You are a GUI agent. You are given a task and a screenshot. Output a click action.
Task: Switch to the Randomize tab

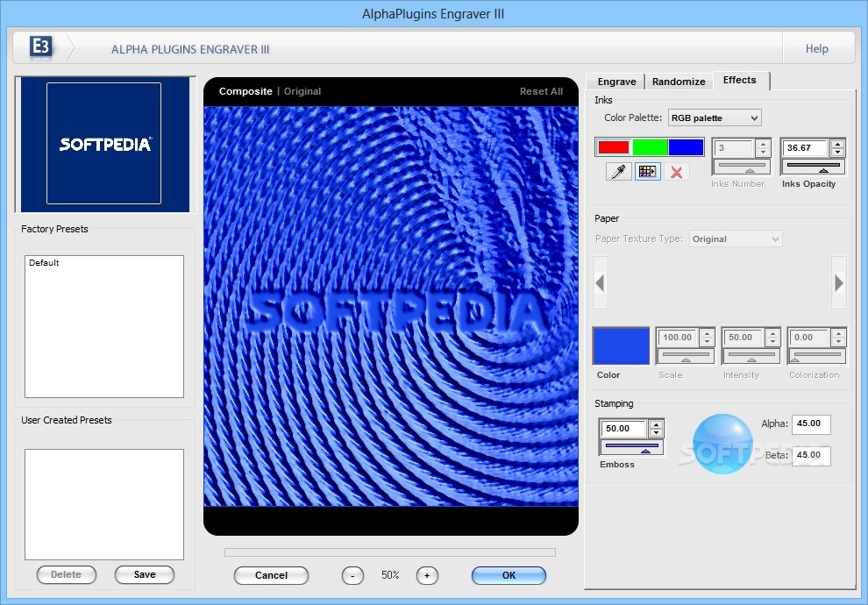click(x=678, y=82)
